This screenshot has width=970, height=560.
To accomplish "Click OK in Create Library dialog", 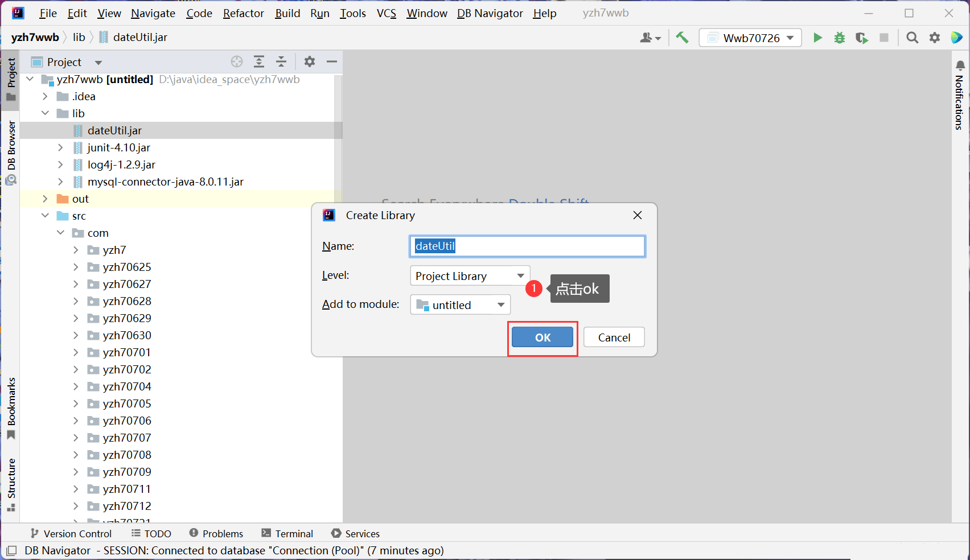I will pyautogui.click(x=542, y=337).
